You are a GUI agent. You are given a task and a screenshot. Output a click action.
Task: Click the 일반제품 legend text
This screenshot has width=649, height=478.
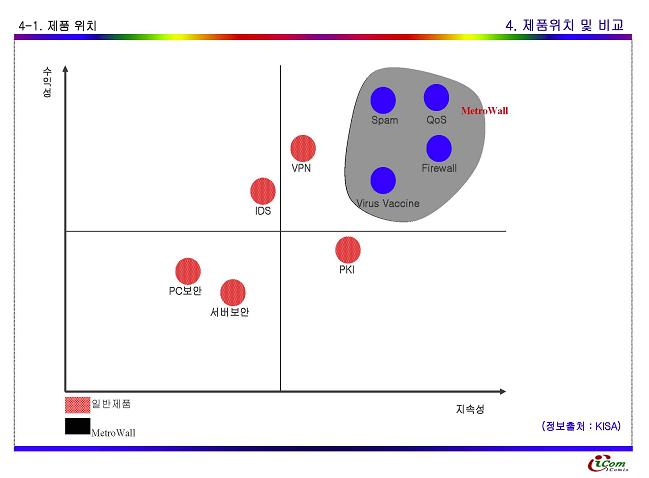point(111,404)
